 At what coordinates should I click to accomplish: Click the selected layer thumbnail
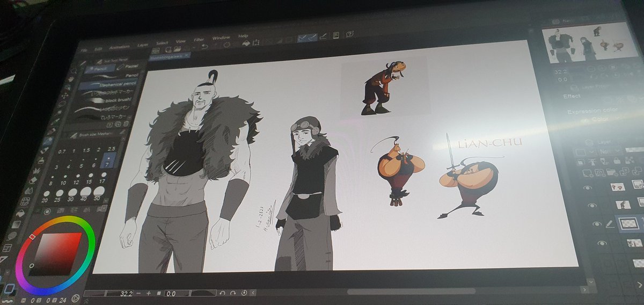tap(628, 222)
